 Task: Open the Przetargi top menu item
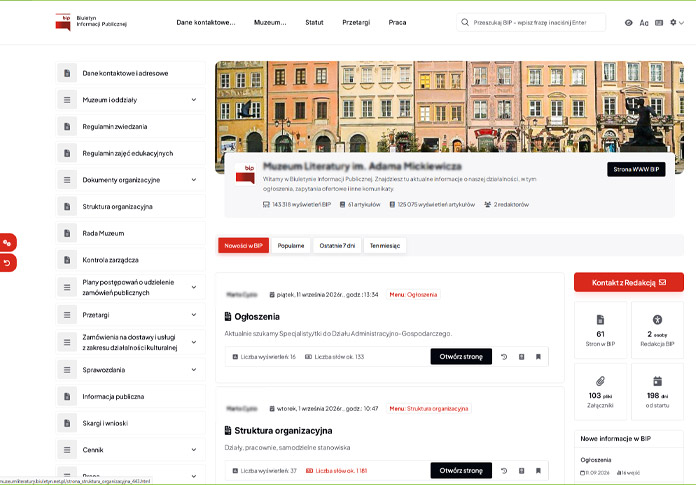[356, 22]
